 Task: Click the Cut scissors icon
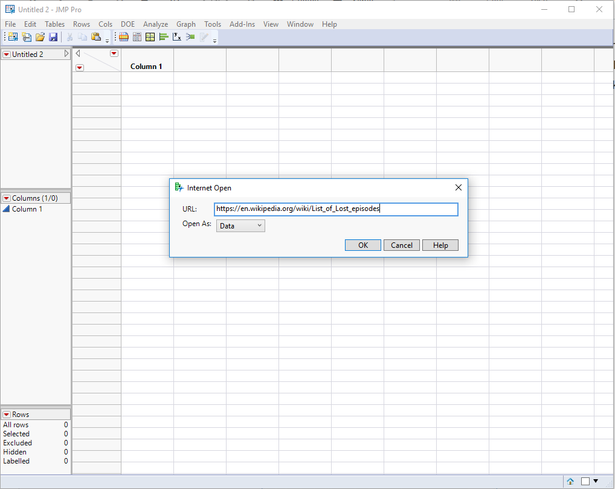tap(70, 37)
